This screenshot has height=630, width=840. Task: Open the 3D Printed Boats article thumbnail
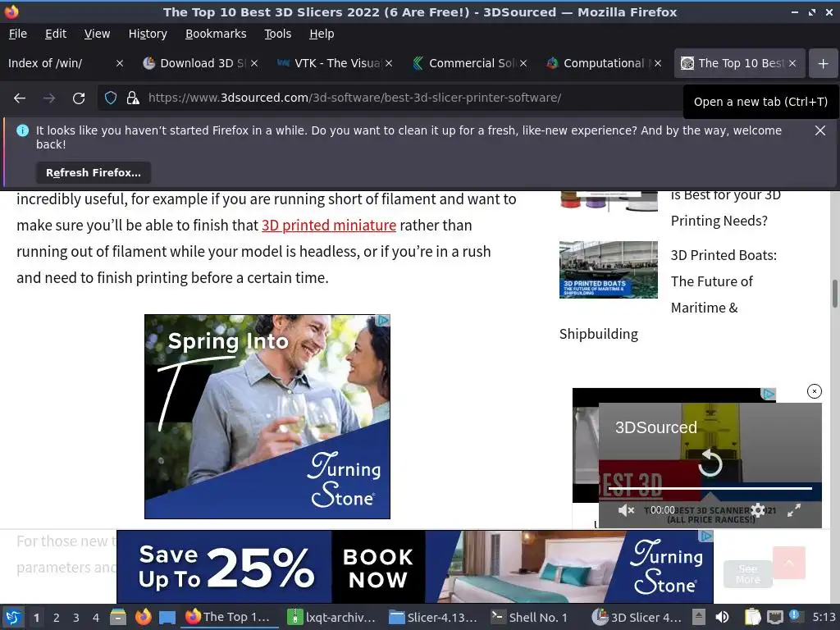tap(608, 269)
